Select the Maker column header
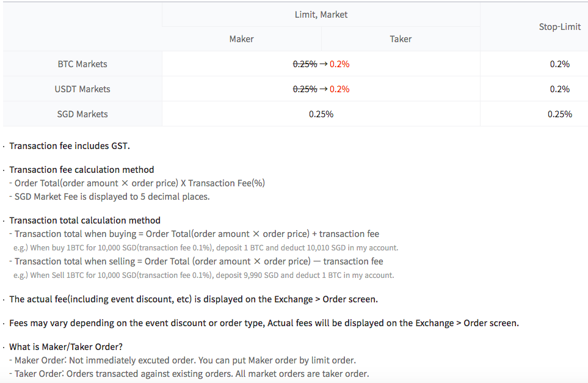The width and height of the screenshot is (588, 383). [x=242, y=39]
